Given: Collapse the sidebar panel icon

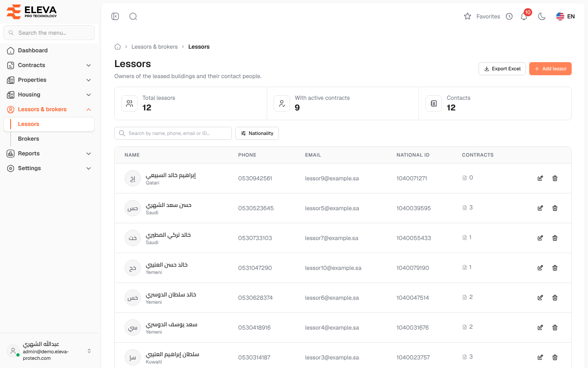Looking at the screenshot, I should coord(115,16).
